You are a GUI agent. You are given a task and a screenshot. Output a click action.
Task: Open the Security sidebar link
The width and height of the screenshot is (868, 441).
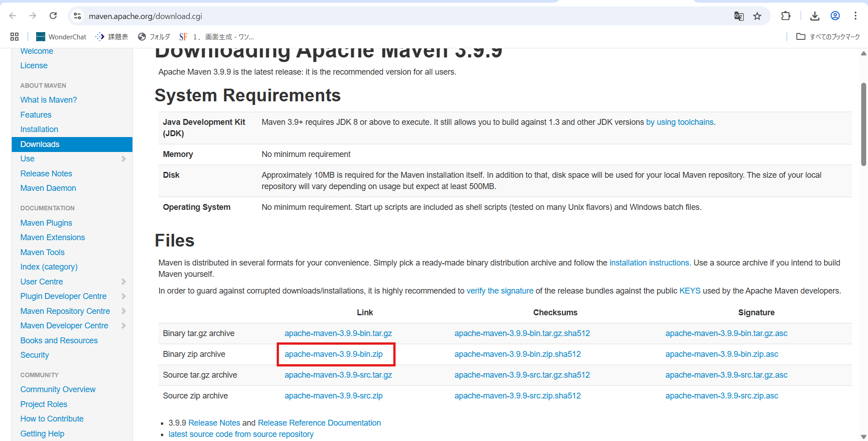34,355
